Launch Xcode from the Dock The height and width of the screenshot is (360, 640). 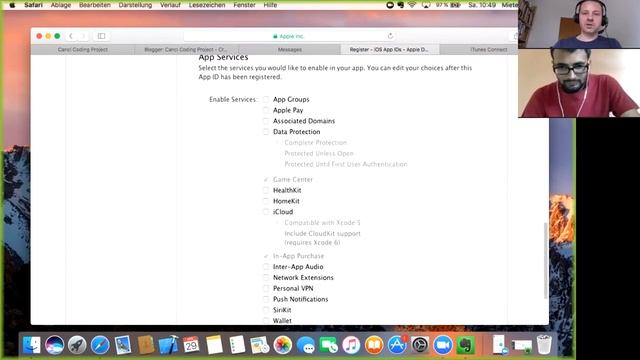(169, 345)
